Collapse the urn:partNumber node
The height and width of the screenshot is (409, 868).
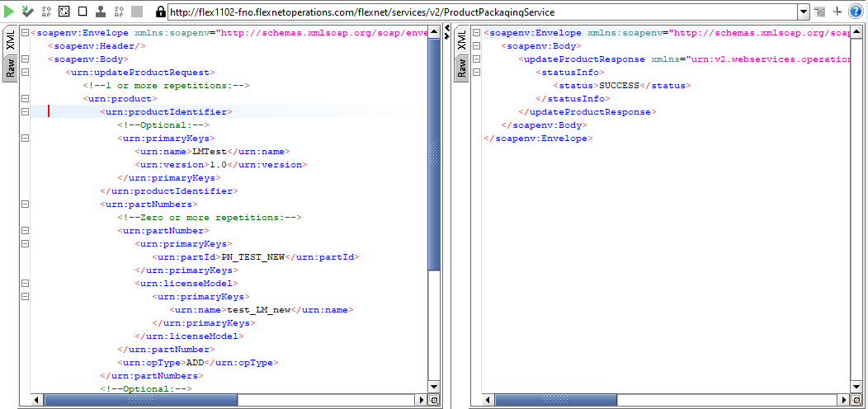point(25,231)
